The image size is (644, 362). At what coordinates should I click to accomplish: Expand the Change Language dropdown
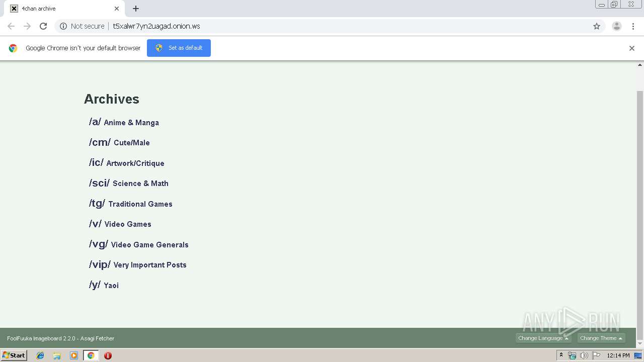(x=543, y=338)
